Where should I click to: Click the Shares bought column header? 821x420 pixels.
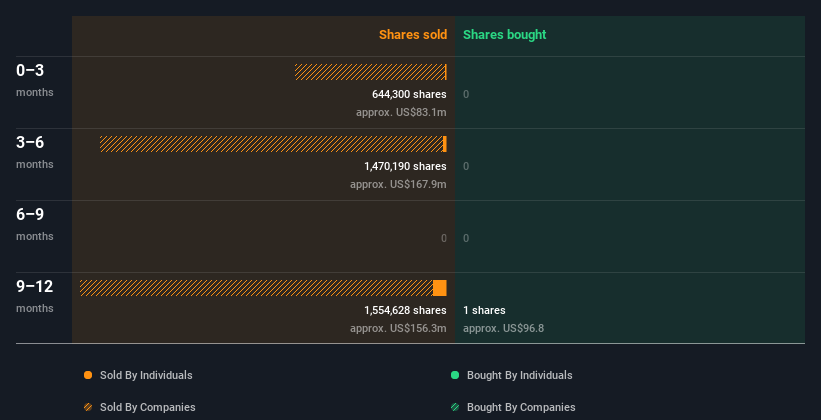(x=504, y=35)
